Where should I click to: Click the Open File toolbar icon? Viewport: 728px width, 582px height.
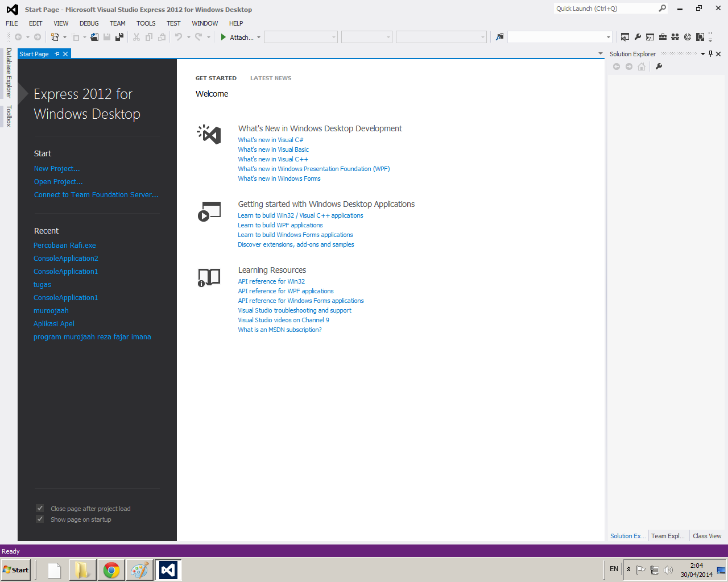tap(94, 37)
